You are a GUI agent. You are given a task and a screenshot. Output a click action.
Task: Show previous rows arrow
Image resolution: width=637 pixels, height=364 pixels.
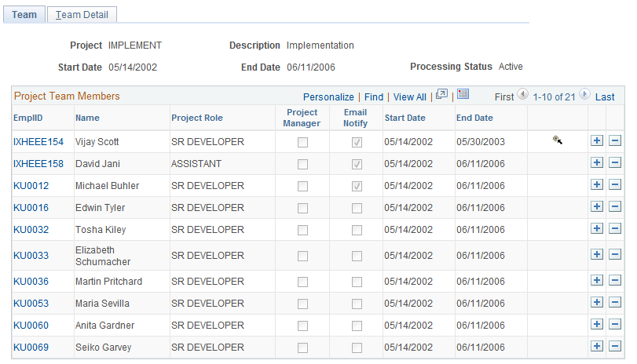pyautogui.click(x=523, y=95)
